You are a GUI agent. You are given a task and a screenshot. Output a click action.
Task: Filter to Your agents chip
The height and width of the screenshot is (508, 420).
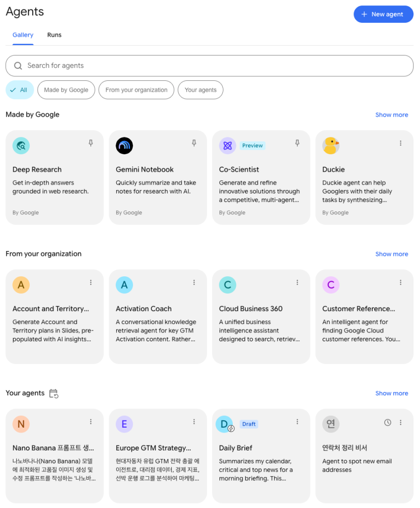click(x=201, y=90)
